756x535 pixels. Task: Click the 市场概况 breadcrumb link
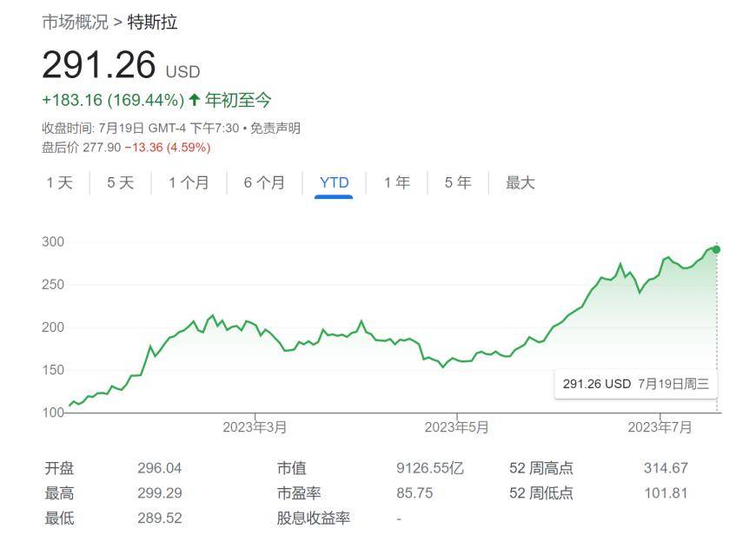click(x=75, y=23)
